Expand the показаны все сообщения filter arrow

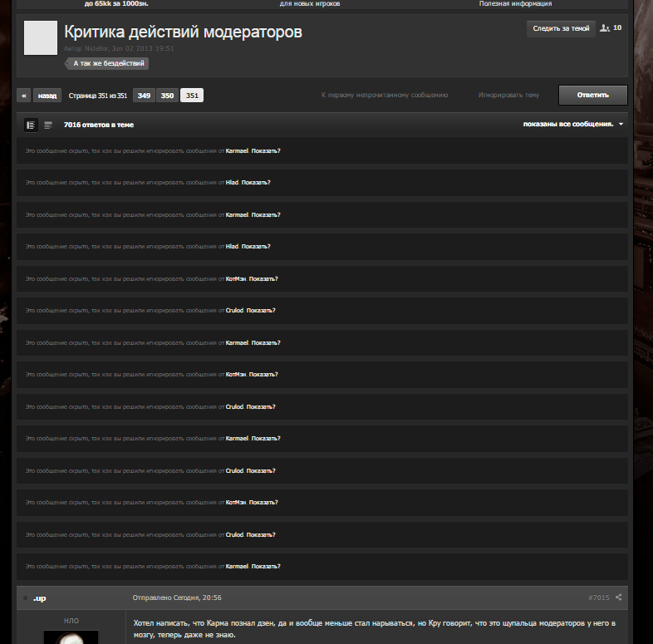pos(621,124)
